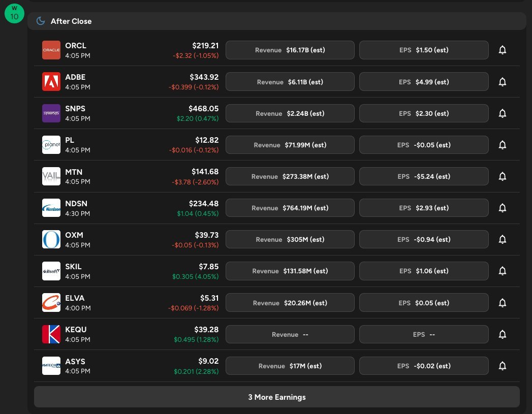The height and width of the screenshot is (414, 532).
Task: Click KEQU empty EPS box
Action: (x=424, y=334)
